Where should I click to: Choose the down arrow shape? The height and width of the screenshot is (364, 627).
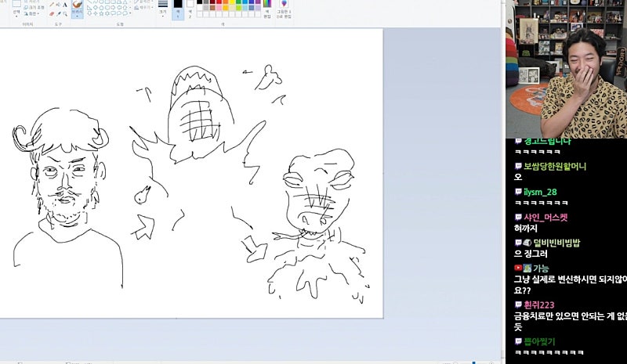click(x=89, y=13)
